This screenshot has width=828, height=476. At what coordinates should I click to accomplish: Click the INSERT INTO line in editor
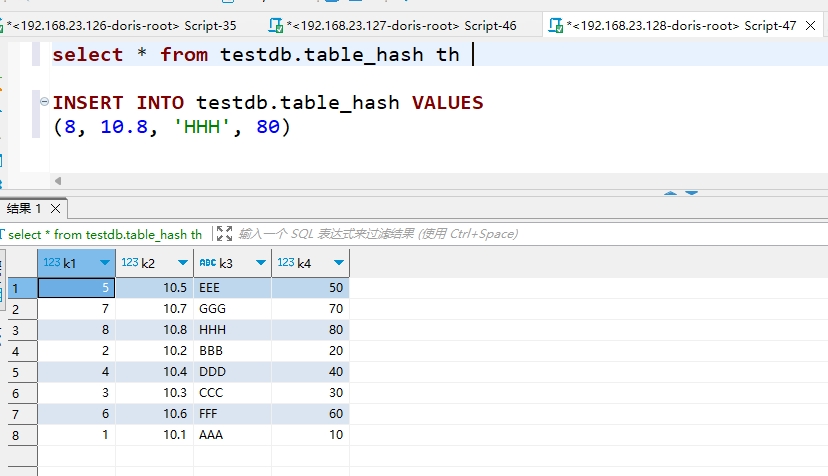[268, 102]
